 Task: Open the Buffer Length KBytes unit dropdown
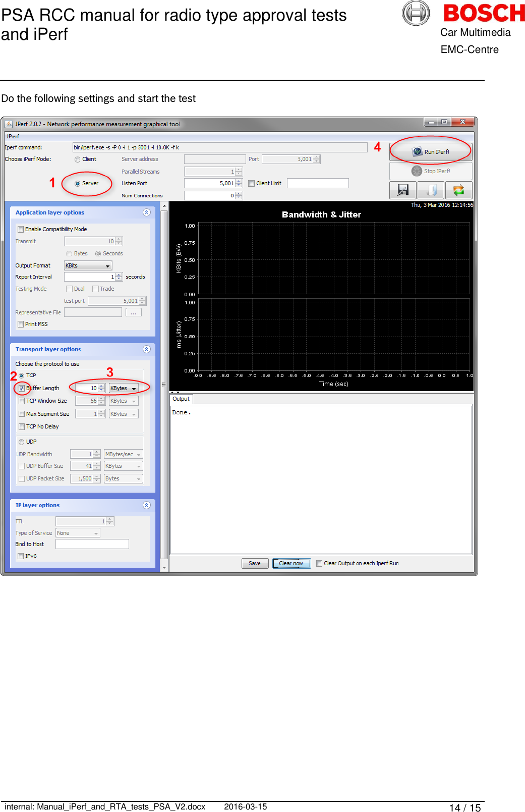click(x=124, y=388)
